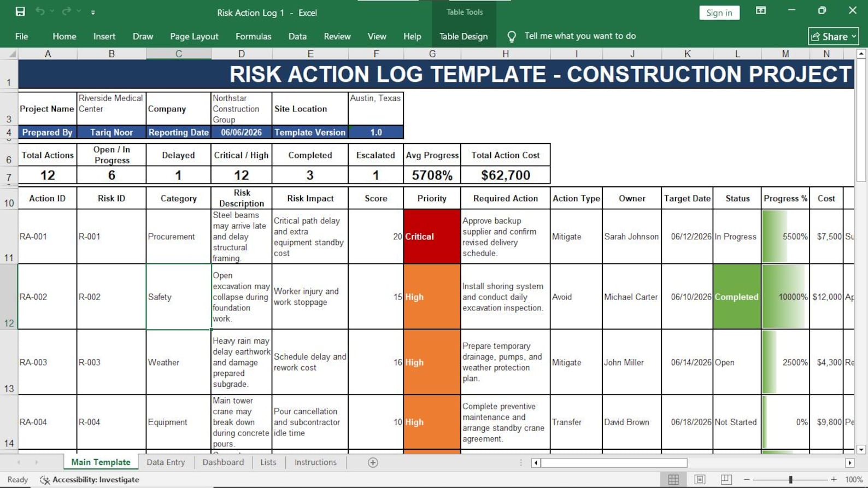The width and height of the screenshot is (868, 488).
Task: Click the Not Started status cell
Action: pyautogui.click(x=736, y=422)
